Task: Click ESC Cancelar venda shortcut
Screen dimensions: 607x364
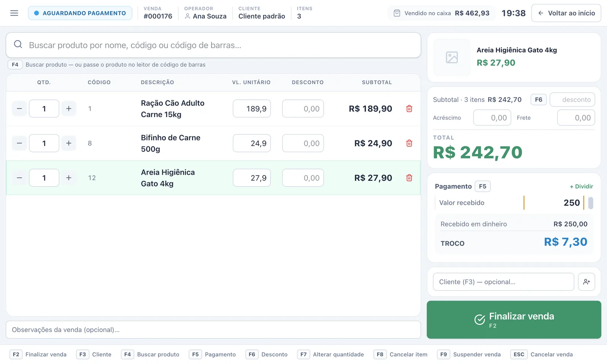Action: (542, 355)
